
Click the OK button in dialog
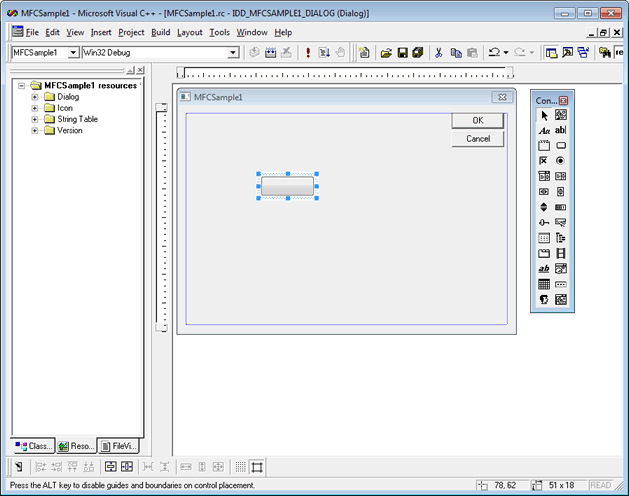click(477, 121)
